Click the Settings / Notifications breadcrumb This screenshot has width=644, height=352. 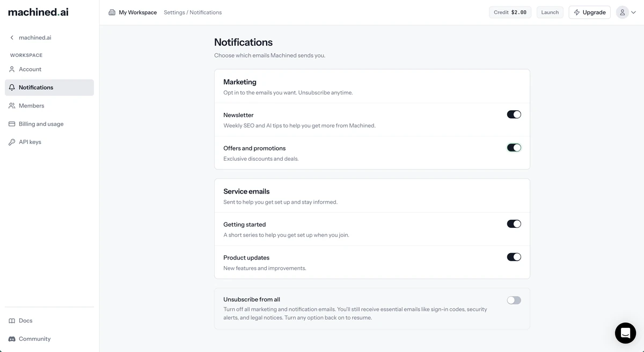[193, 12]
